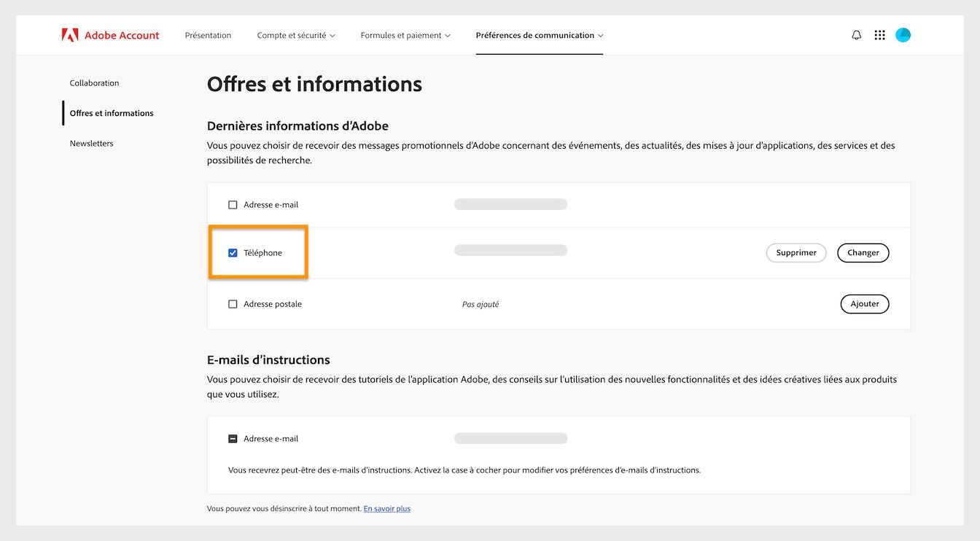Open the notifications bell

[x=857, y=35]
